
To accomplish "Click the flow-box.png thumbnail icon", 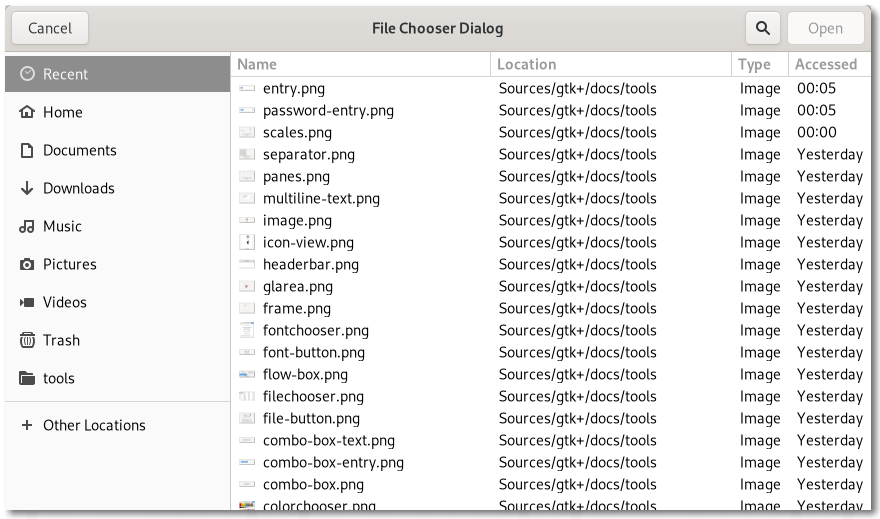I will pos(247,374).
